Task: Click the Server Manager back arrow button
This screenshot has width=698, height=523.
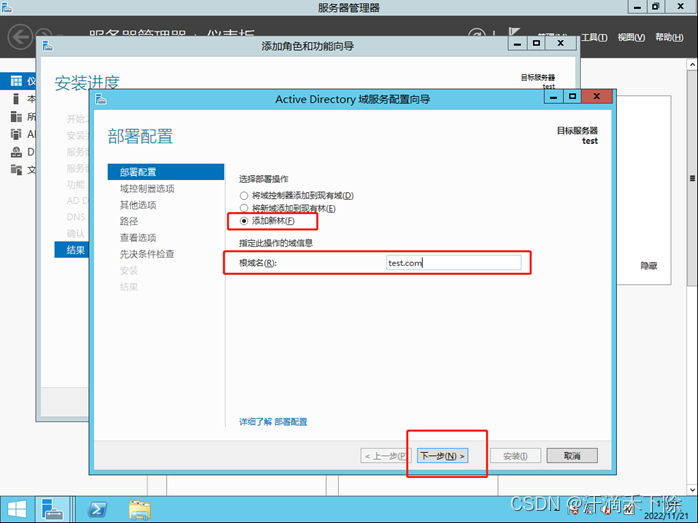Action: [20, 36]
